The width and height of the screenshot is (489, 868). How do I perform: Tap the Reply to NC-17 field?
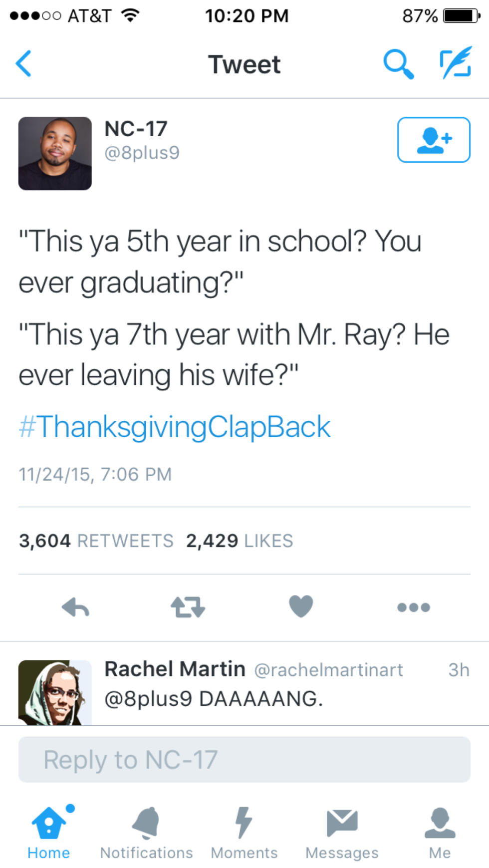tap(244, 760)
